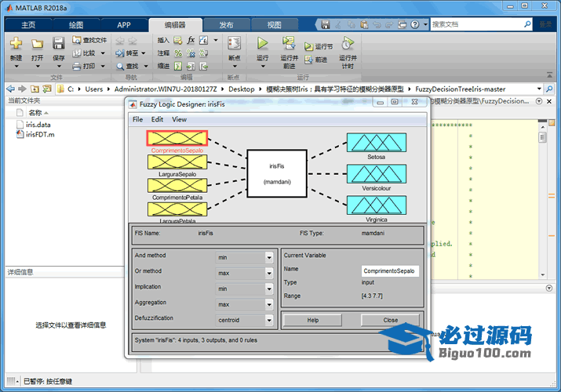Image resolution: width=561 pixels, height=392 pixels.
Task: Click the browse for folder icon in address bar
Action: pos(47,89)
